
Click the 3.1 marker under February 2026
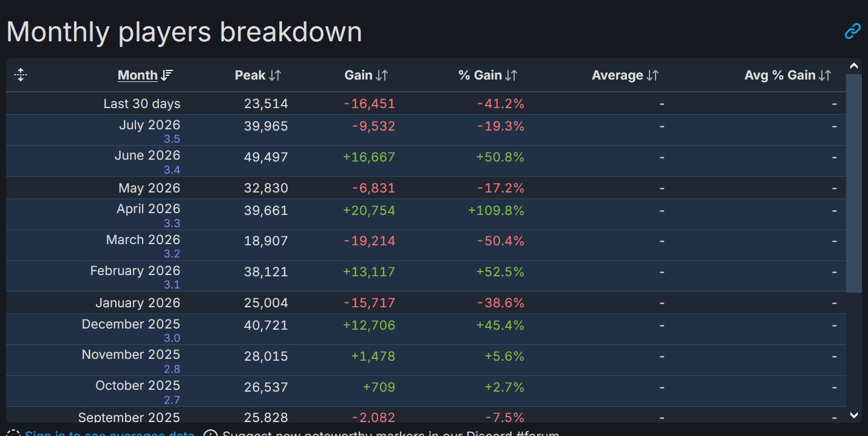pyautogui.click(x=172, y=285)
